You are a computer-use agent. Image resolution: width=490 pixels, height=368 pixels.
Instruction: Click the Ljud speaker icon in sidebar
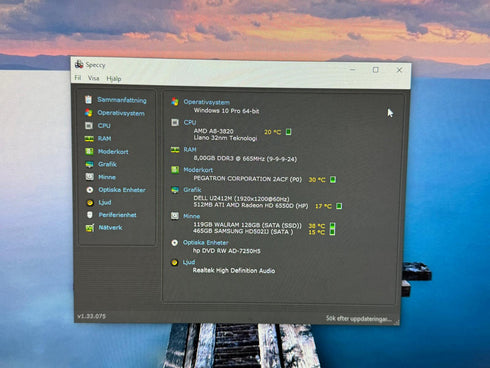pyautogui.click(x=90, y=202)
